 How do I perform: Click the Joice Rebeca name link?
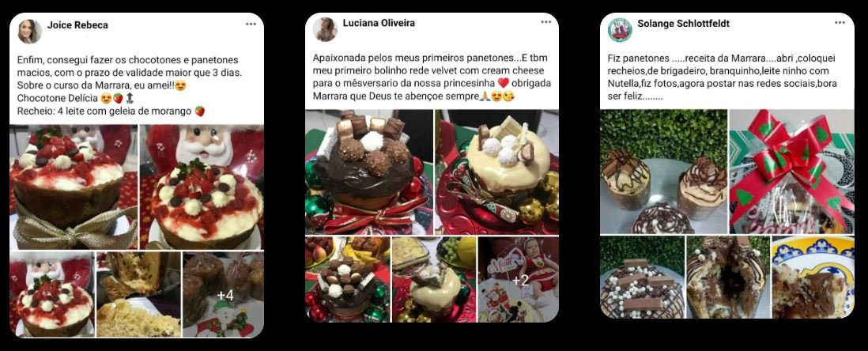(77, 25)
